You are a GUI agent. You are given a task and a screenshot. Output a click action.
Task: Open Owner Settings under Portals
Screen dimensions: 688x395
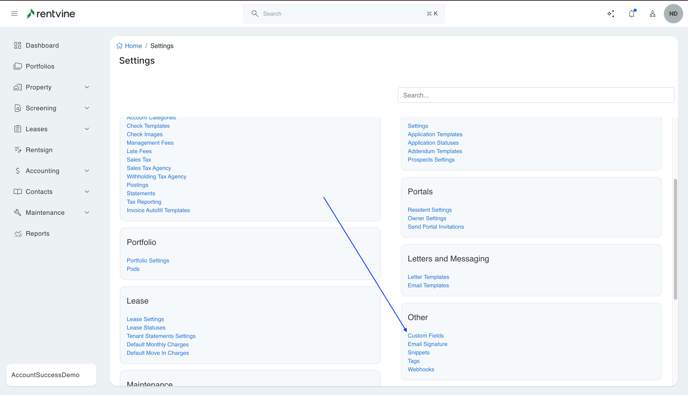click(427, 218)
